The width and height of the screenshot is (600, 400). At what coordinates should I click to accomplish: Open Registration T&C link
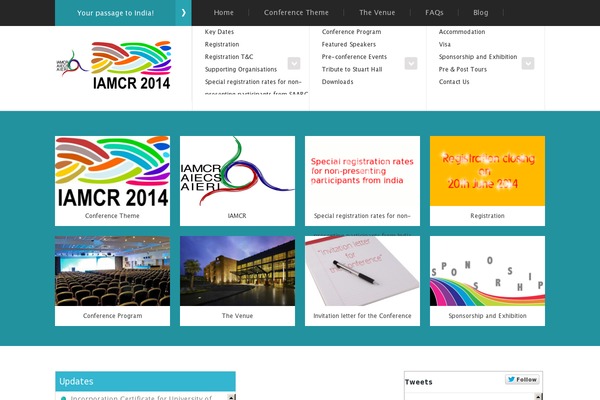coord(229,57)
